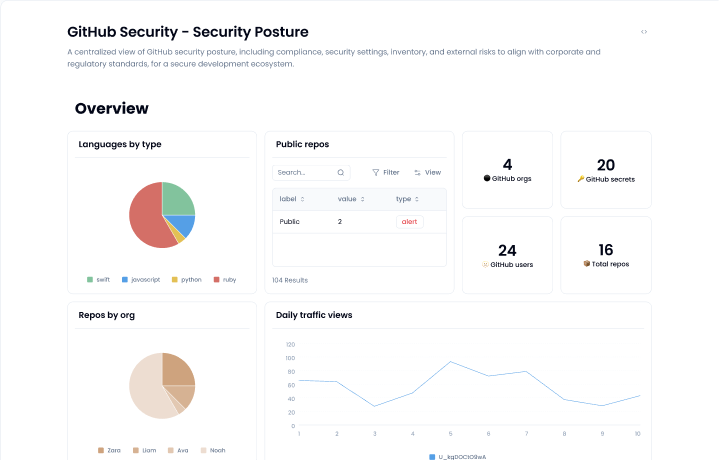Image resolution: width=719 pixels, height=460 pixels.
Task: Click the key icon beside GitHub secrets
Action: (581, 179)
